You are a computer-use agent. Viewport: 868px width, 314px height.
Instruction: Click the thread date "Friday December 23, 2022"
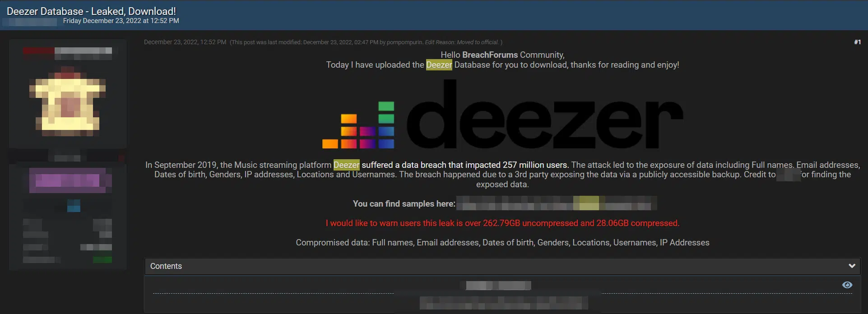tap(102, 21)
